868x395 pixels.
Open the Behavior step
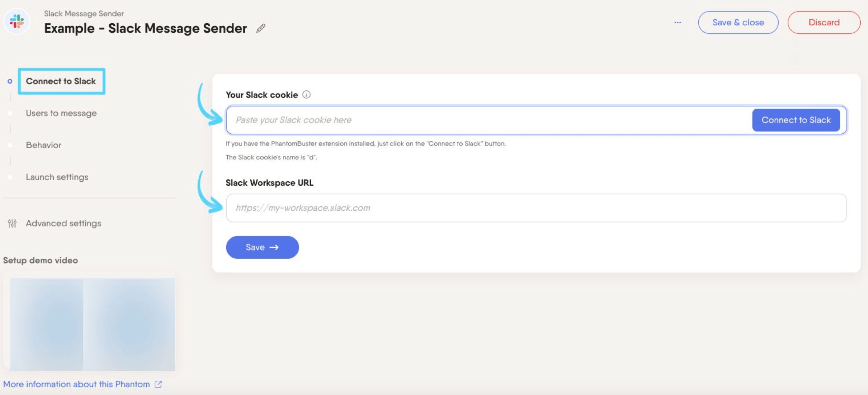click(44, 145)
